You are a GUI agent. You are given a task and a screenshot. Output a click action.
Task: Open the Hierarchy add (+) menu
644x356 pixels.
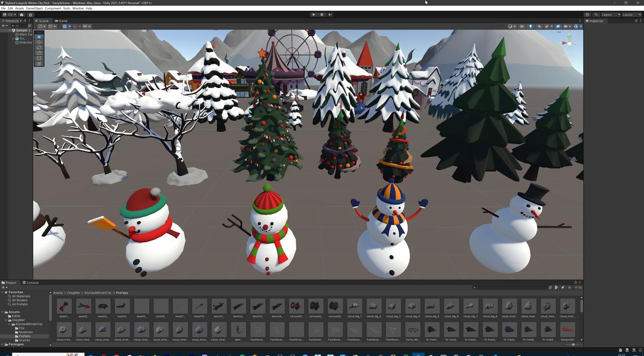click(x=4, y=26)
